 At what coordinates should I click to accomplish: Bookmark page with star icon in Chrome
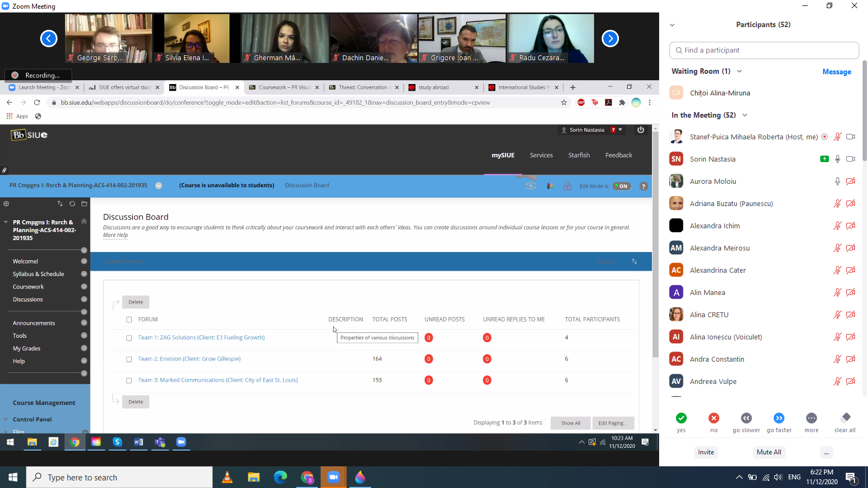tap(564, 102)
